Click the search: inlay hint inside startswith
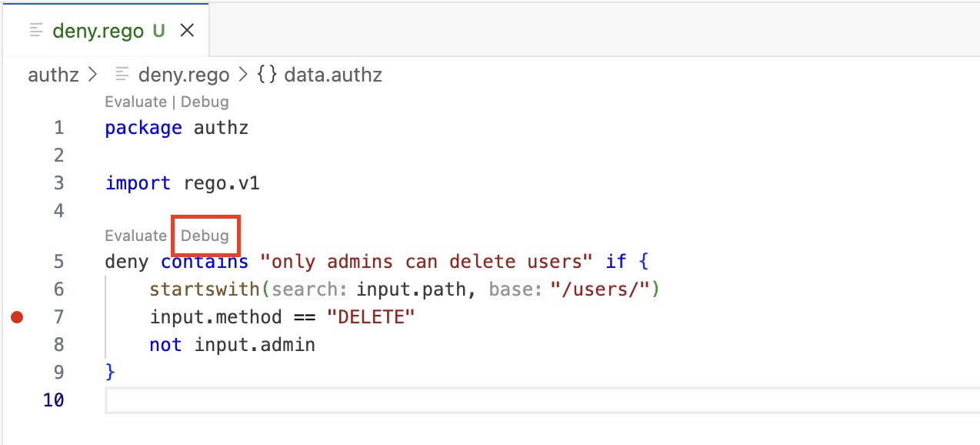This screenshot has height=445, width=980. point(308,289)
